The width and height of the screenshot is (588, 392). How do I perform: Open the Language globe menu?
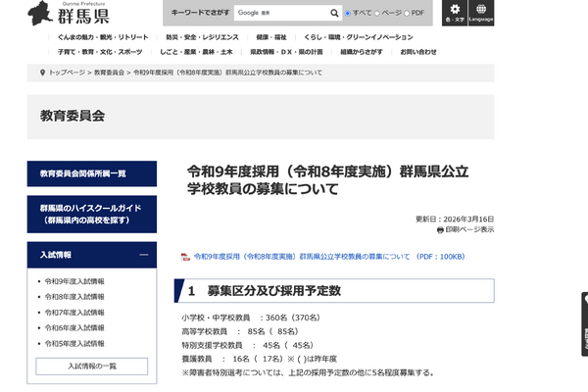[x=481, y=13]
